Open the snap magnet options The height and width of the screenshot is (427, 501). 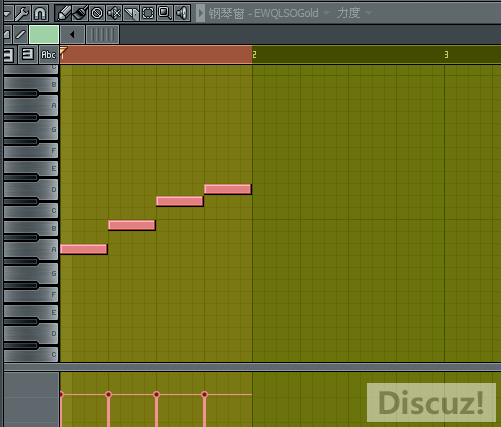[x=40, y=13]
